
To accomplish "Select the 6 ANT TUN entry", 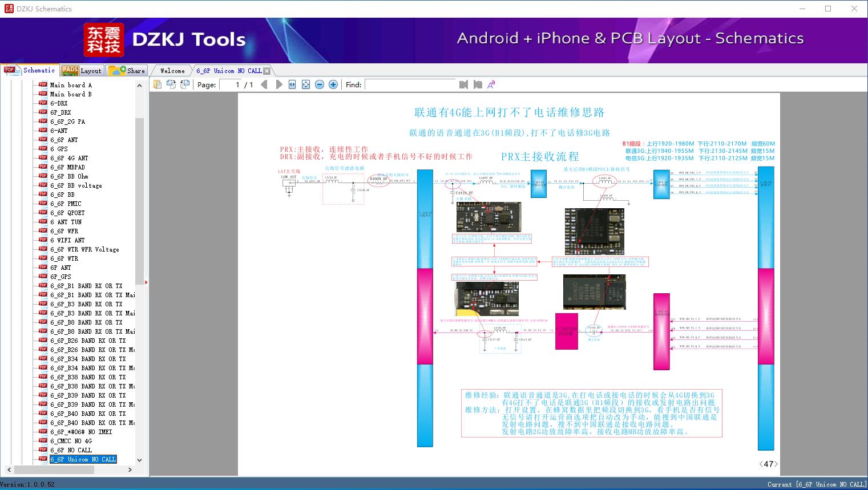I will [66, 222].
